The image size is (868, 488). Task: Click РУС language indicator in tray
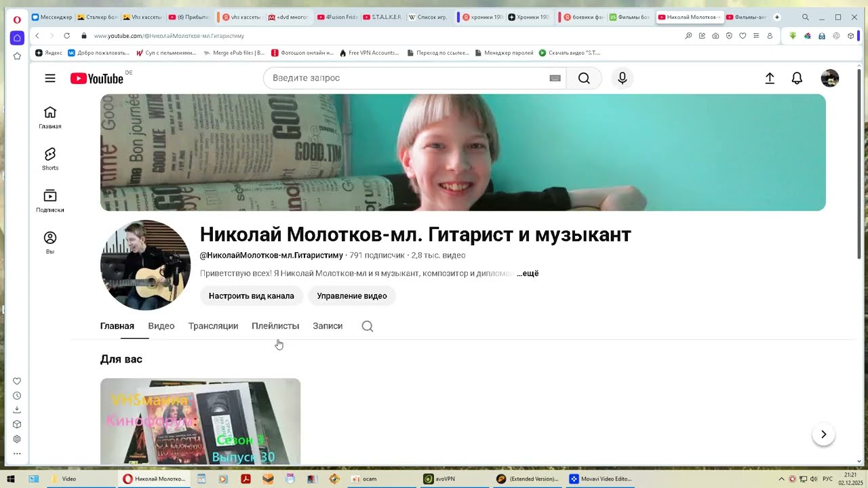[827, 479]
